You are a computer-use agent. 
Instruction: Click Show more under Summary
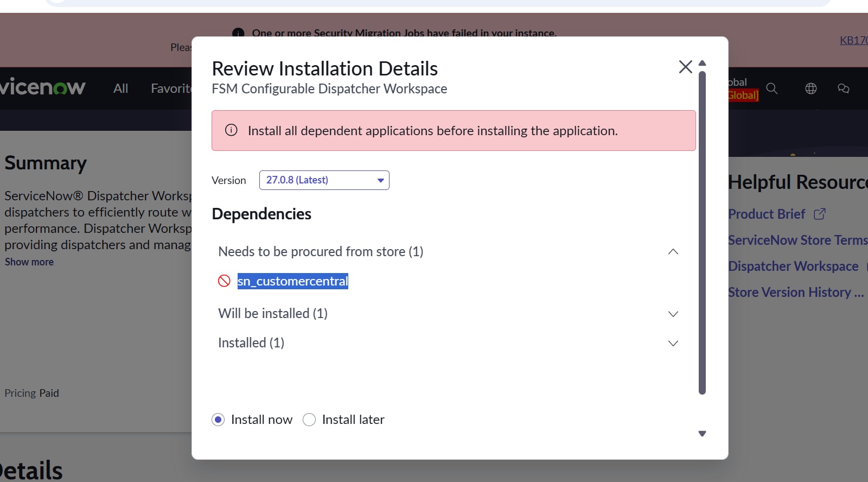(x=29, y=262)
